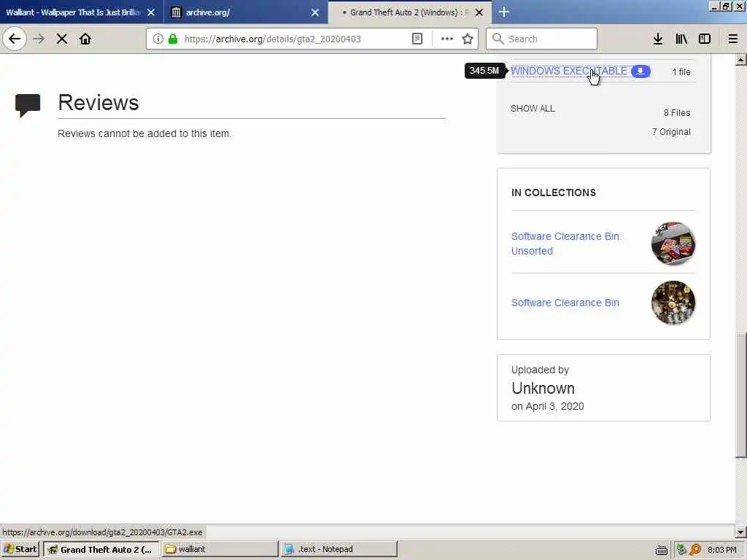
Task: Open the downloads panel arrow
Action: point(658,39)
